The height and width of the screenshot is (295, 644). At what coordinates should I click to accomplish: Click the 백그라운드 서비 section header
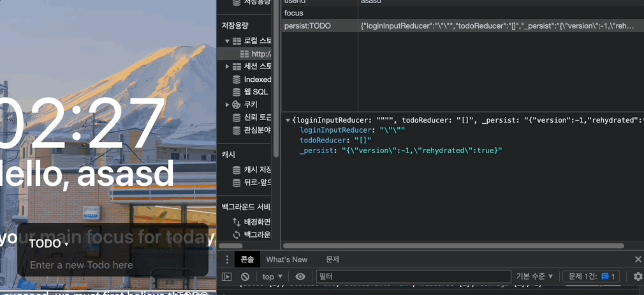(x=246, y=206)
